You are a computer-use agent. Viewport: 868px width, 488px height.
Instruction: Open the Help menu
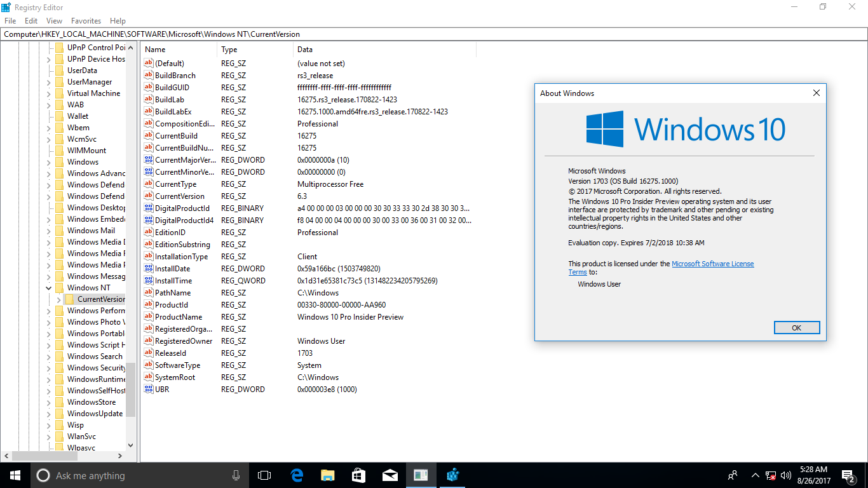tap(118, 21)
